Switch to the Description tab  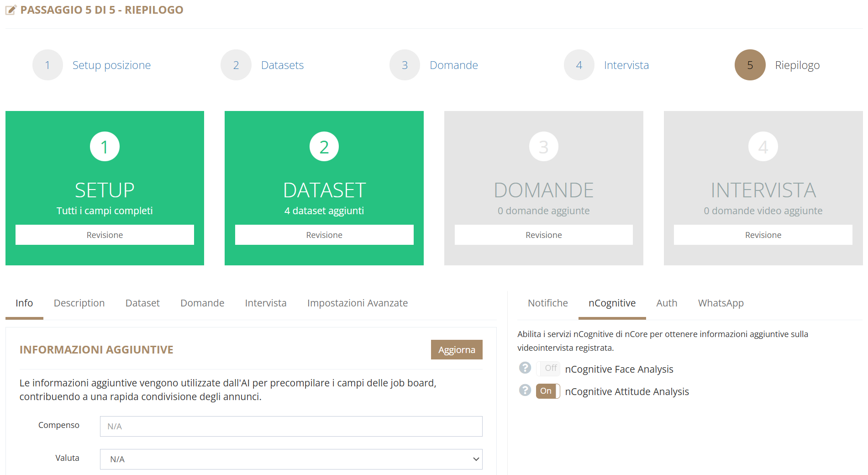coord(79,303)
